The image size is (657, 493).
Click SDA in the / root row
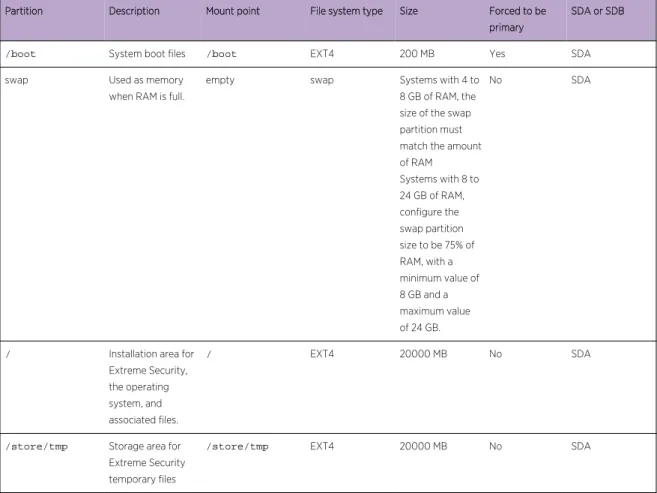[581, 354]
